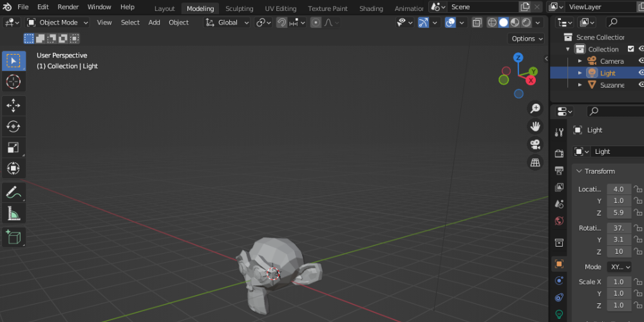This screenshot has height=322, width=644.
Task: Switch to the UV Editing workspace tab
Action: 281,8
